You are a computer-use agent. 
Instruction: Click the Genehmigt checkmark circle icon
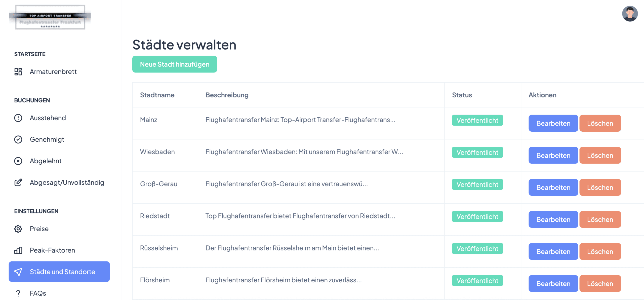click(18, 139)
